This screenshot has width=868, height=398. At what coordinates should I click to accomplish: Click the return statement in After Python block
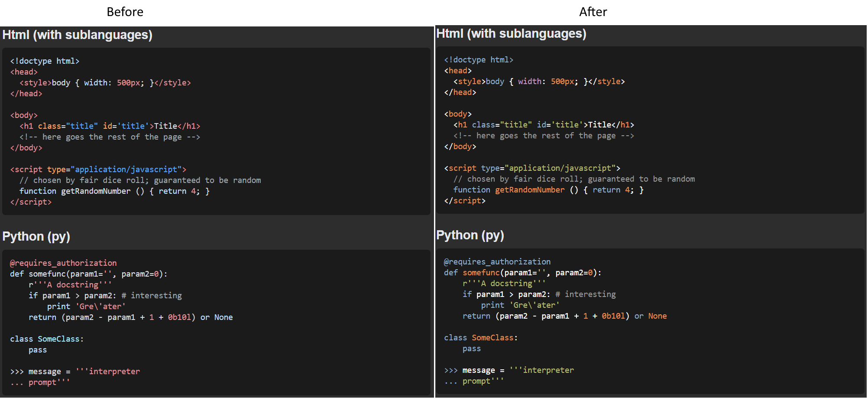tap(565, 316)
